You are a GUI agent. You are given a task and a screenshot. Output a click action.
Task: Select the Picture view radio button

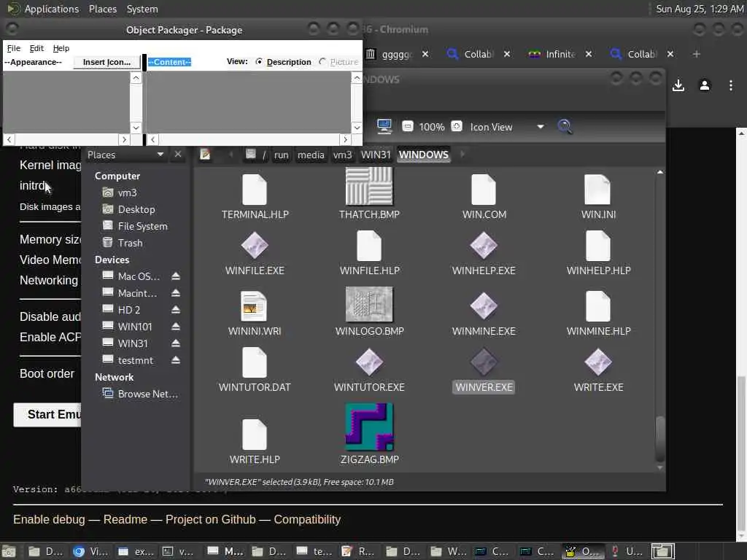(322, 61)
